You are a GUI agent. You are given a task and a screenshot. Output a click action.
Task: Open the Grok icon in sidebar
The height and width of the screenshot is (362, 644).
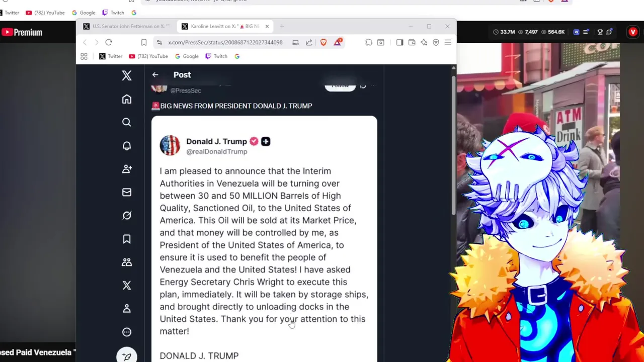click(x=127, y=216)
